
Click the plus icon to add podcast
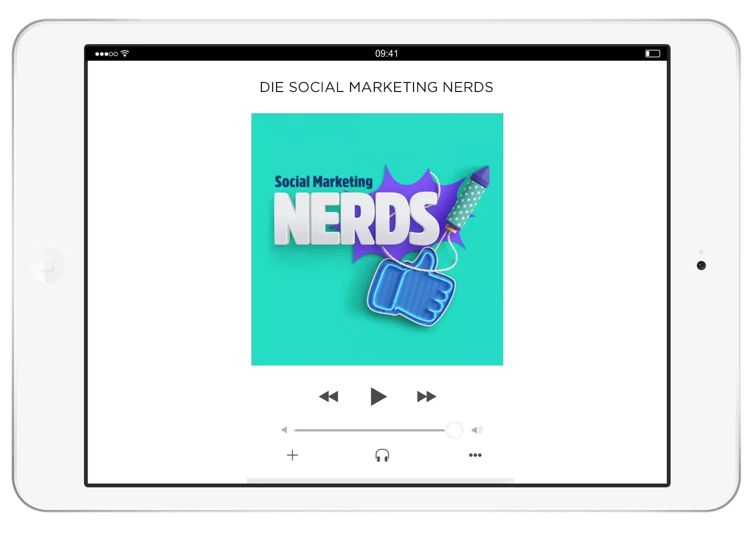(293, 455)
